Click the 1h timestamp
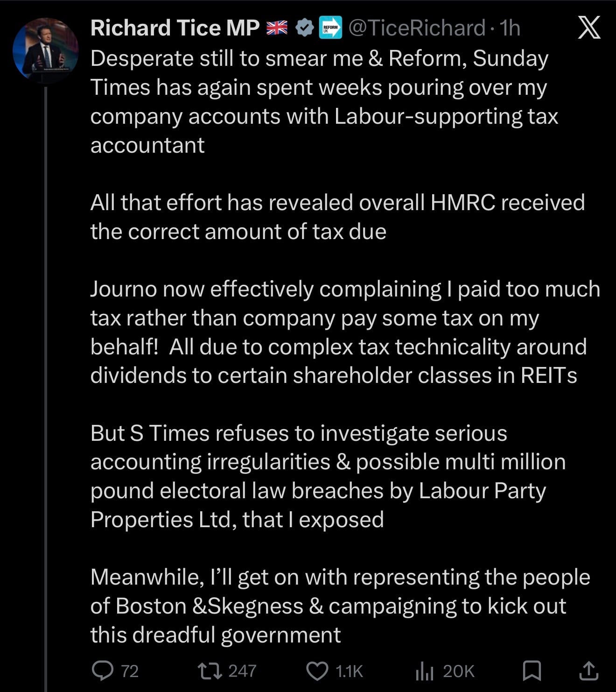 (x=510, y=28)
